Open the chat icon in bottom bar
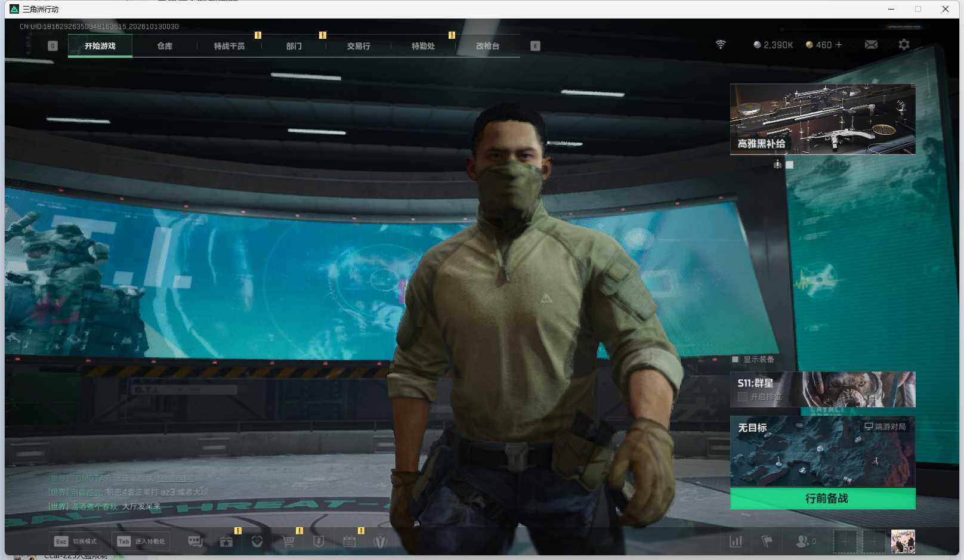 pos(195,541)
